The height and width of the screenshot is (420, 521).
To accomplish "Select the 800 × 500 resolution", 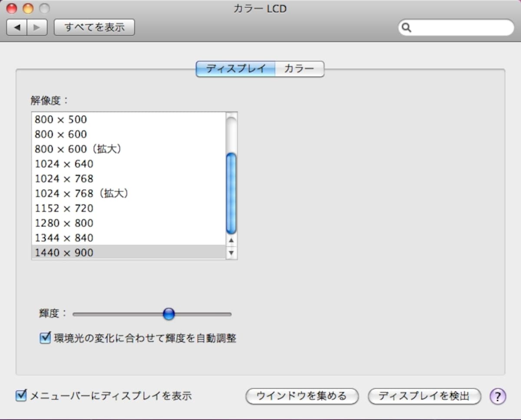I will [129, 119].
